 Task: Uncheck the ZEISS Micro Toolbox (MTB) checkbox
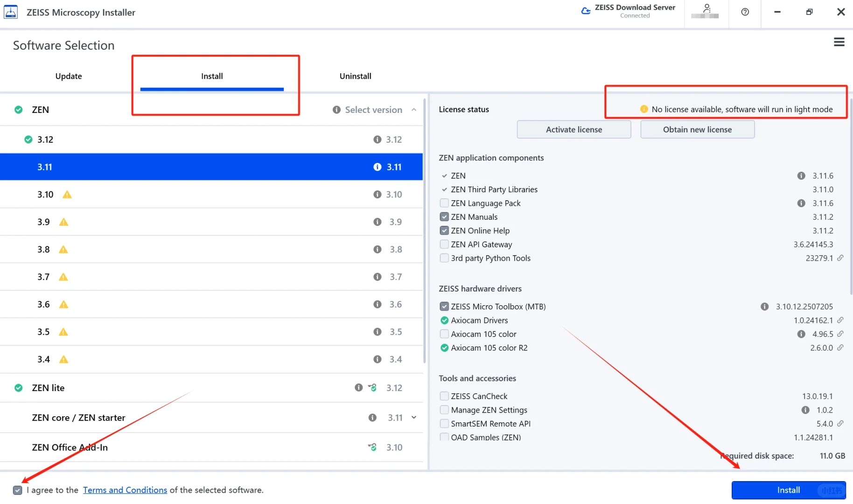444,307
